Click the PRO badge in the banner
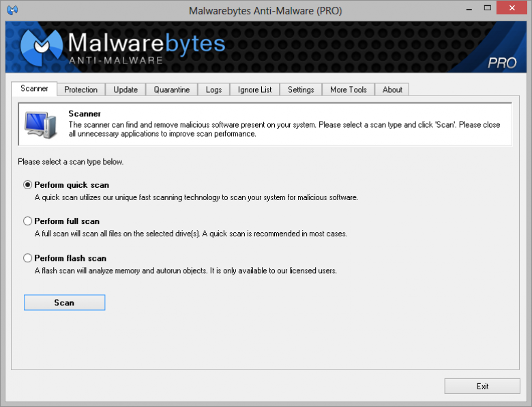Screen dimensions: 532x407 (x=502, y=63)
